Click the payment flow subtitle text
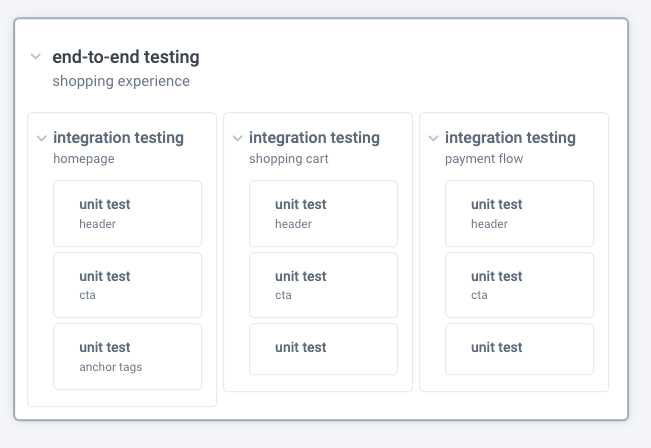This screenshot has width=651, height=448. 484,159
